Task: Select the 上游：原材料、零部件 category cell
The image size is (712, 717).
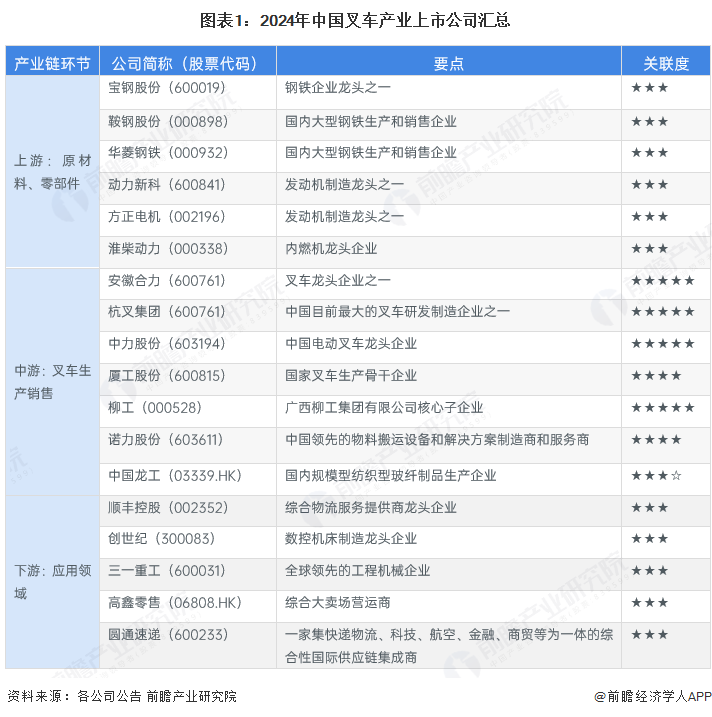Action: tap(52, 172)
